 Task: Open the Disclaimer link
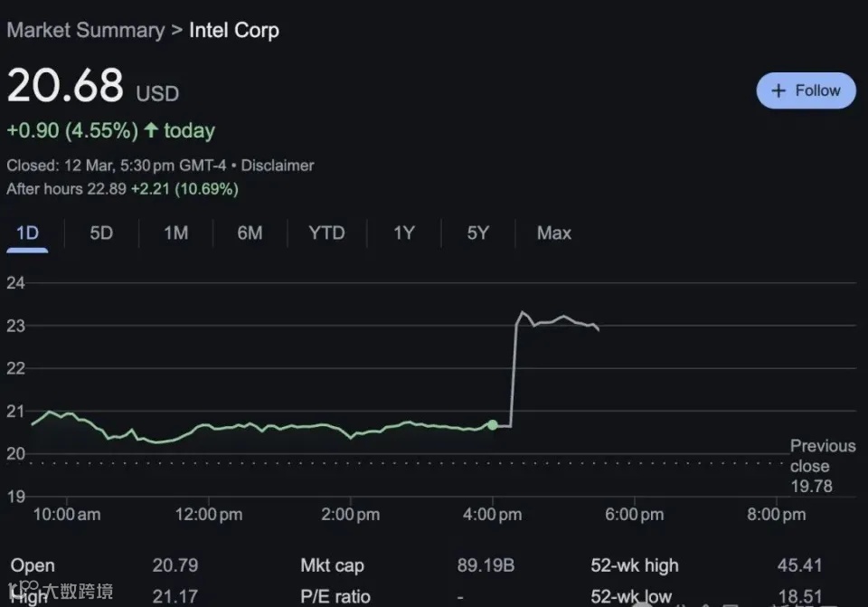point(278,166)
